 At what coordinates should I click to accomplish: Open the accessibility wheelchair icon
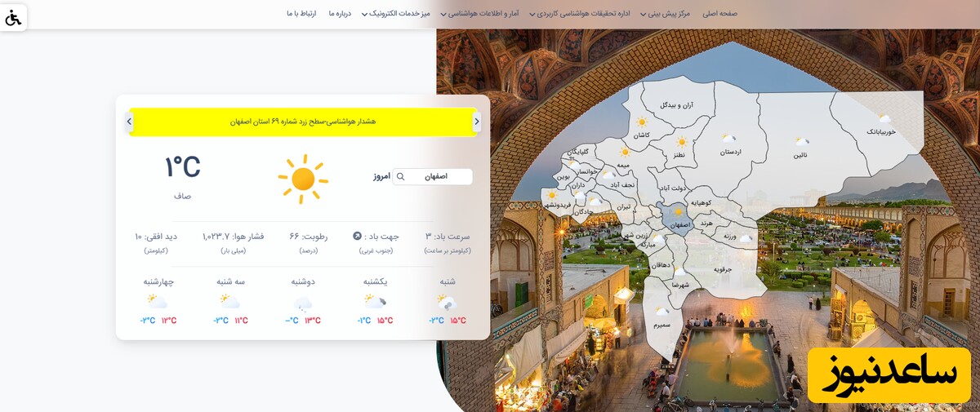[13, 17]
